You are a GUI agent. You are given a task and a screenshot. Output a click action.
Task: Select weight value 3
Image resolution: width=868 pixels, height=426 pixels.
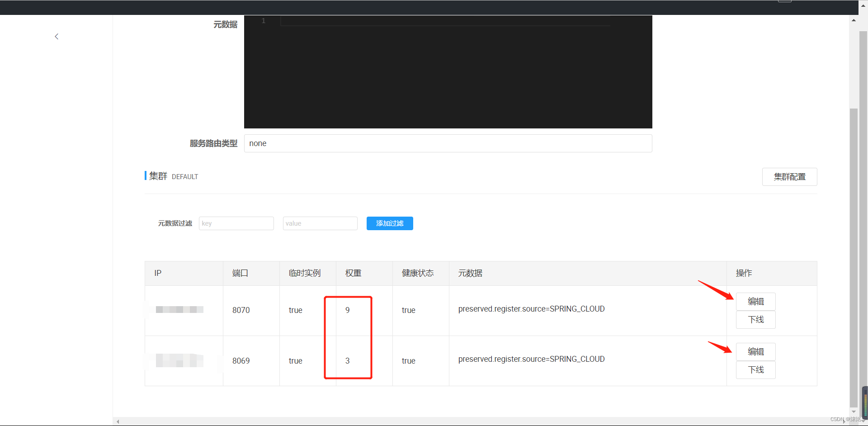(x=347, y=361)
